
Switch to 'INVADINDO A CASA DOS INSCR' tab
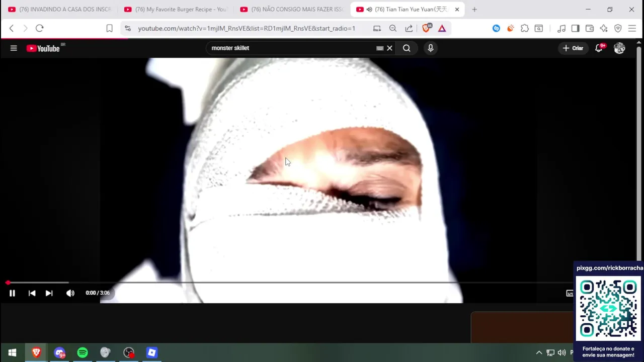59,10
